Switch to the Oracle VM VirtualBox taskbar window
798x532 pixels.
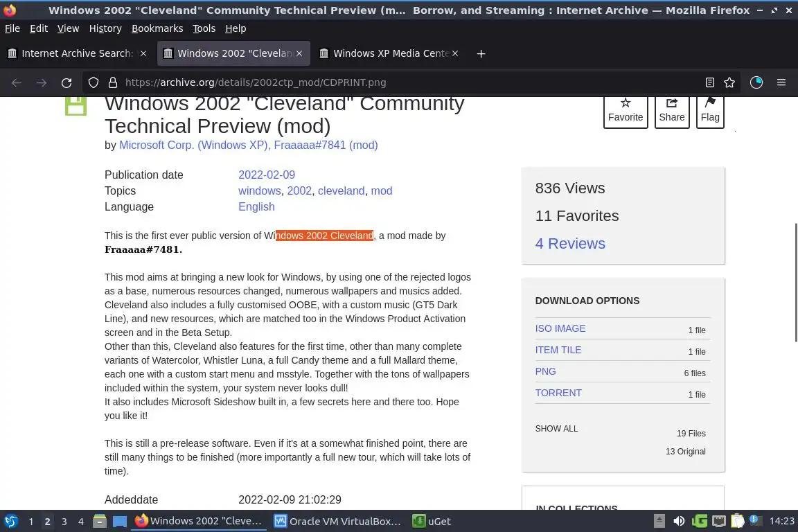click(338, 522)
